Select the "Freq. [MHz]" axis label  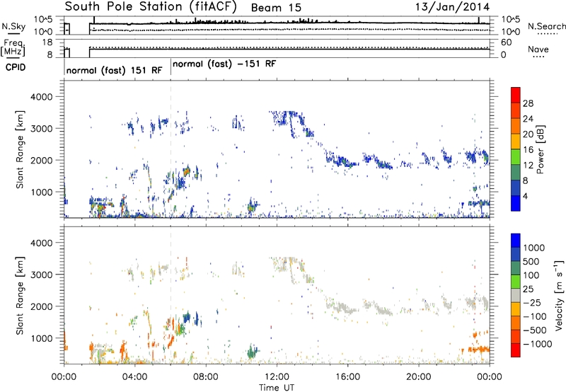click(x=13, y=48)
